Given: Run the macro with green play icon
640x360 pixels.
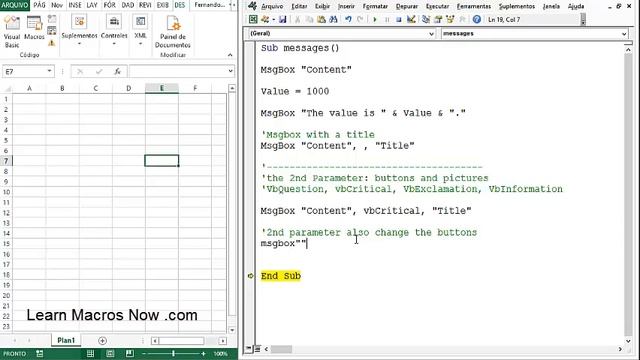Looking at the screenshot, I should [375, 19].
